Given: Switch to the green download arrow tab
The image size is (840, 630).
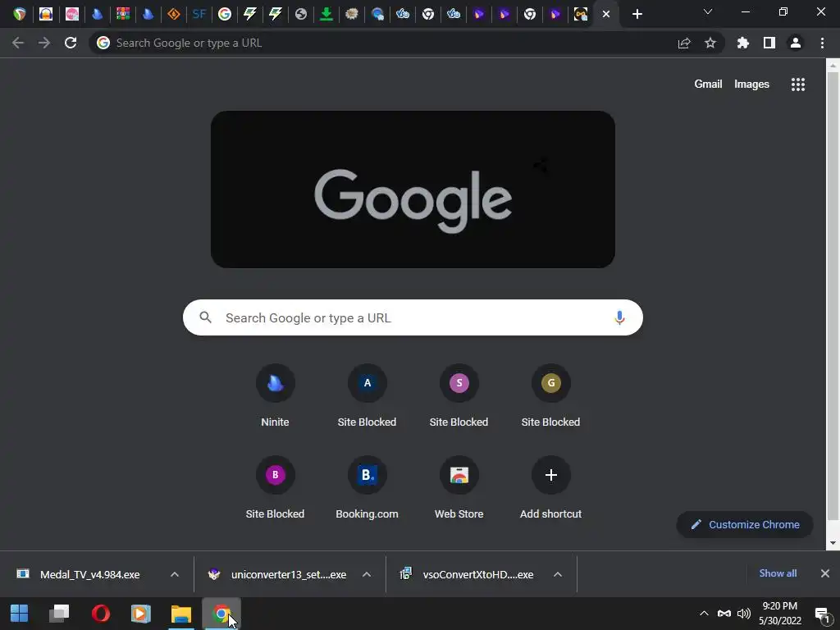Looking at the screenshot, I should (x=326, y=14).
